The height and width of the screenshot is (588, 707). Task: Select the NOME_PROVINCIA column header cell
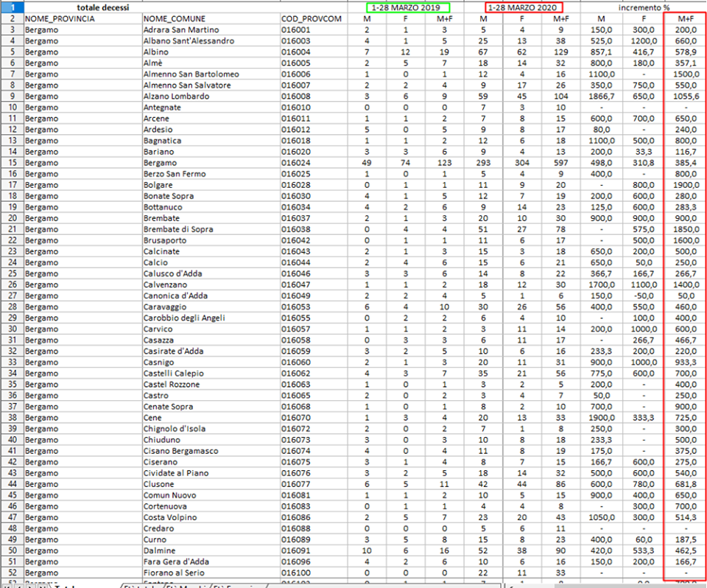pos(60,18)
